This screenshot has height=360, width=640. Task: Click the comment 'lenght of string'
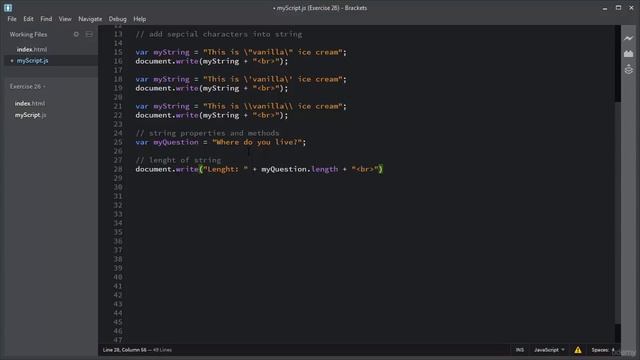click(178, 160)
